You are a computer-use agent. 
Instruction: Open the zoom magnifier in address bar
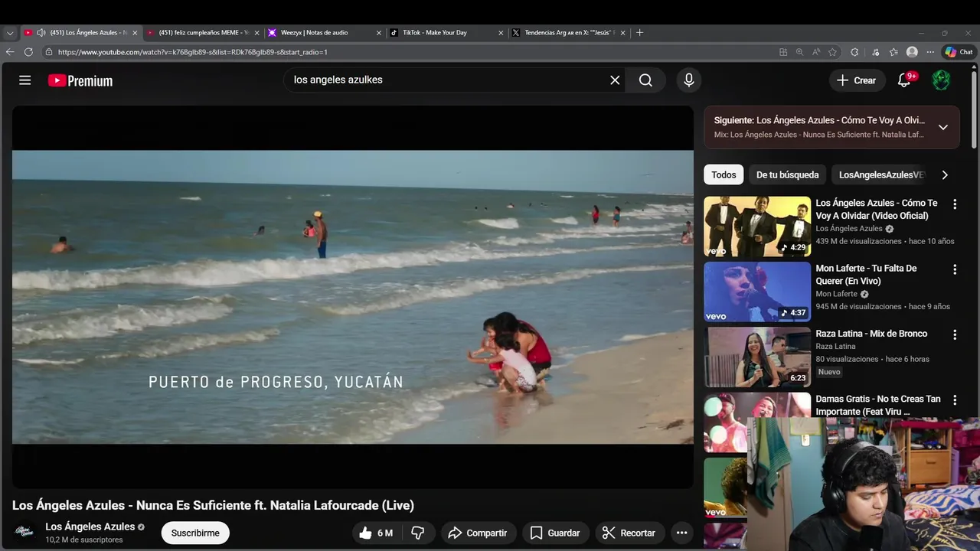pyautogui.click(x=799, y=52)
